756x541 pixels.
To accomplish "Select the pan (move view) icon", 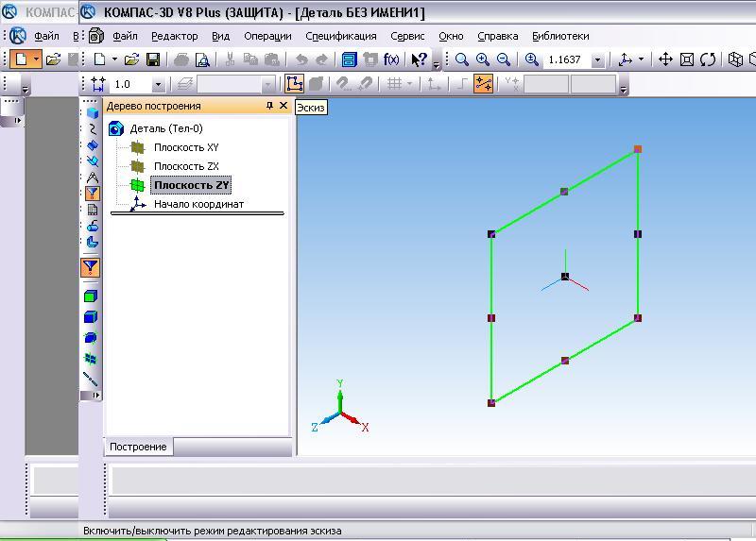I will point(665,59).
